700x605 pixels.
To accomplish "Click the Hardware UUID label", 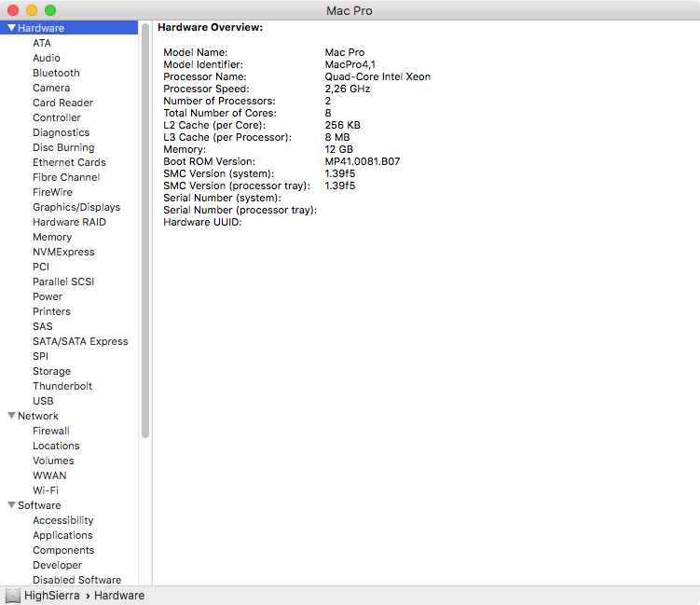I will [x=202, y=222].
